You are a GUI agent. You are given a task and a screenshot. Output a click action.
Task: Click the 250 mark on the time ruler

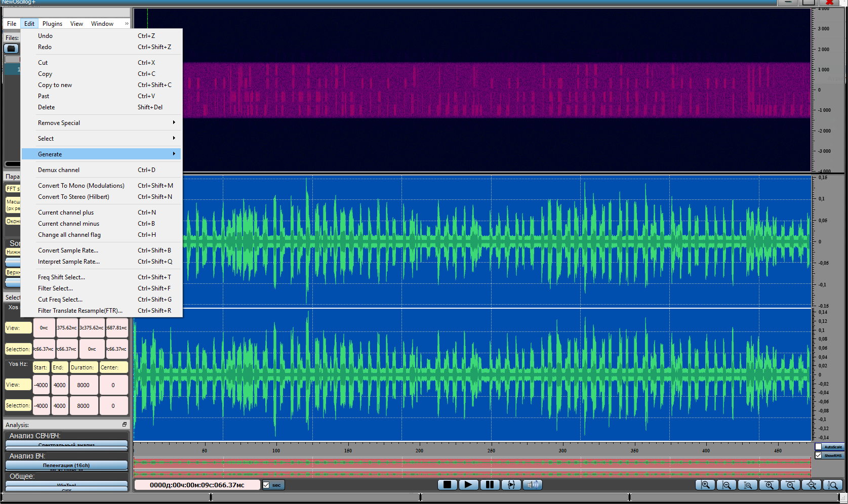pos(491,450)
